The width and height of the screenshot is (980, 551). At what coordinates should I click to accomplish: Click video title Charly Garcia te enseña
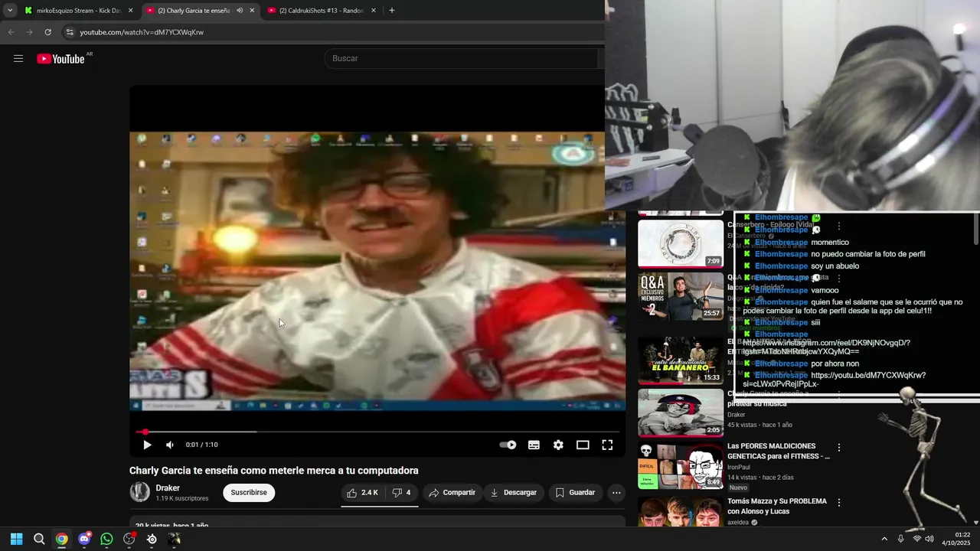(273, 471)
